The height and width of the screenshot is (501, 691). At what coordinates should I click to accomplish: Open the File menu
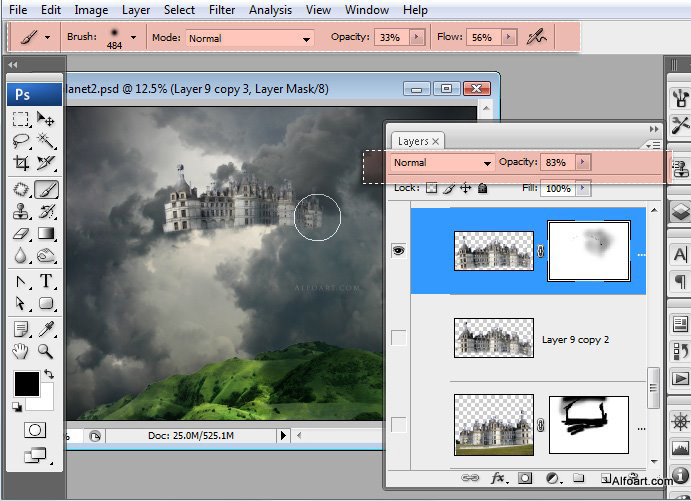(18, 10)
